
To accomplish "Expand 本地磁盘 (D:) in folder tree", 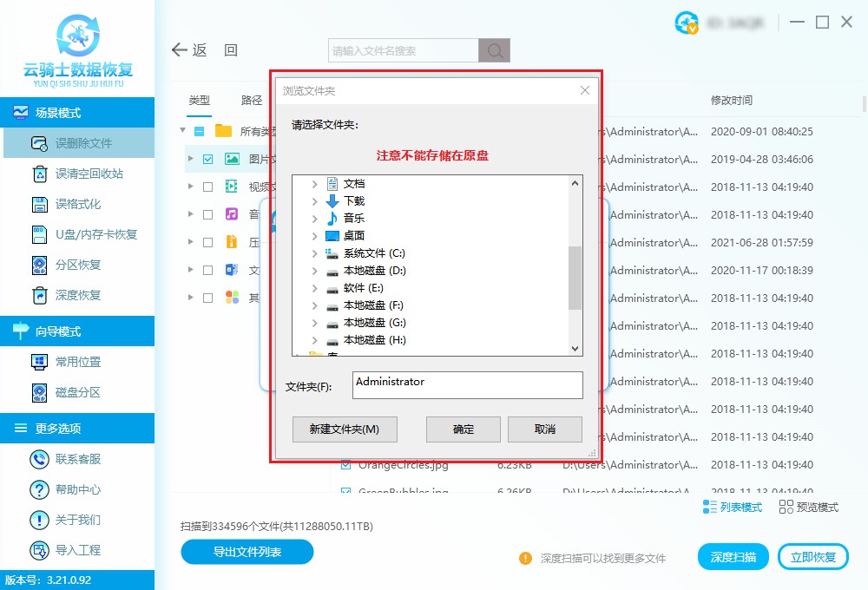I will [x=314, y=271].
